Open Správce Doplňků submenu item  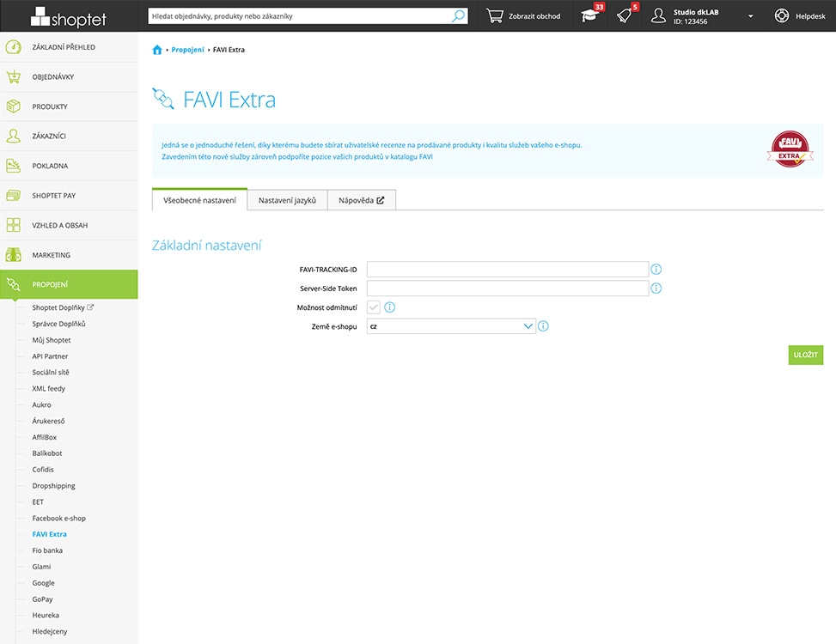click(x=58, y=324)
